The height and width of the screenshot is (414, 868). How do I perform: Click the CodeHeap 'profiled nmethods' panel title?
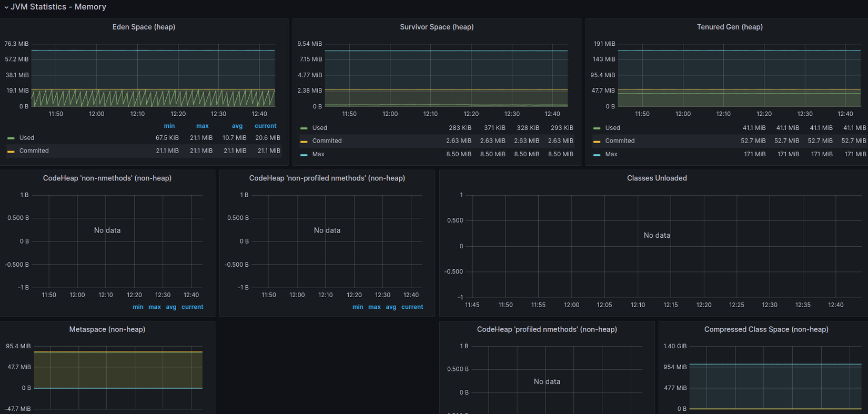tap(547, 329)
